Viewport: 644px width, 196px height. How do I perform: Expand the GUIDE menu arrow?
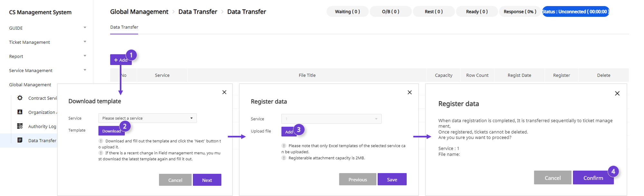pyautogui.click(x=85, y=28)
